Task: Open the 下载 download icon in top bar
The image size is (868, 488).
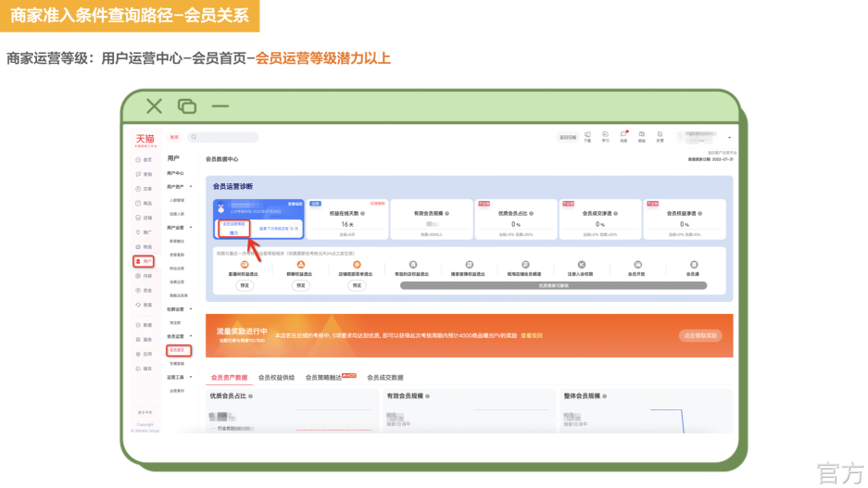Action: point(586,135)
